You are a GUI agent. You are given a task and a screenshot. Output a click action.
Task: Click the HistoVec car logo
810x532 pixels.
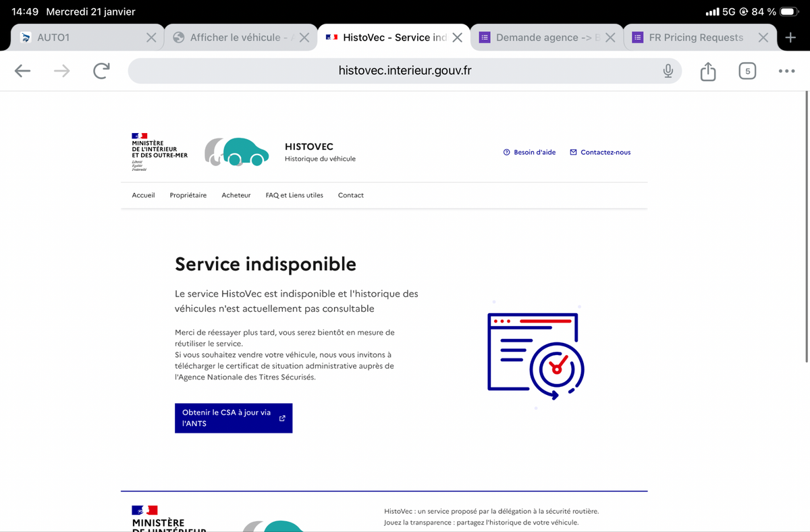tap(237, 152)
